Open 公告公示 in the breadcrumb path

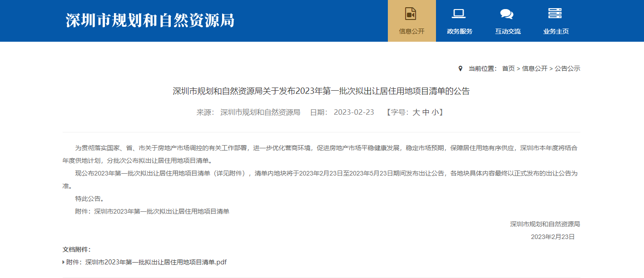click(567, 68)
